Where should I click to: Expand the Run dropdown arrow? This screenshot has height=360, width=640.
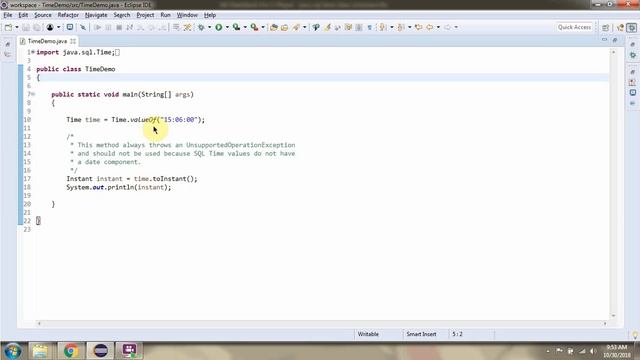(x=227, y=27)
